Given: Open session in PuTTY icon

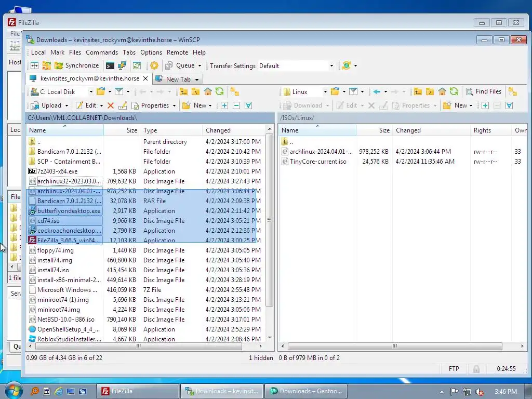Looking at the screenshot, I should [122, 65].
